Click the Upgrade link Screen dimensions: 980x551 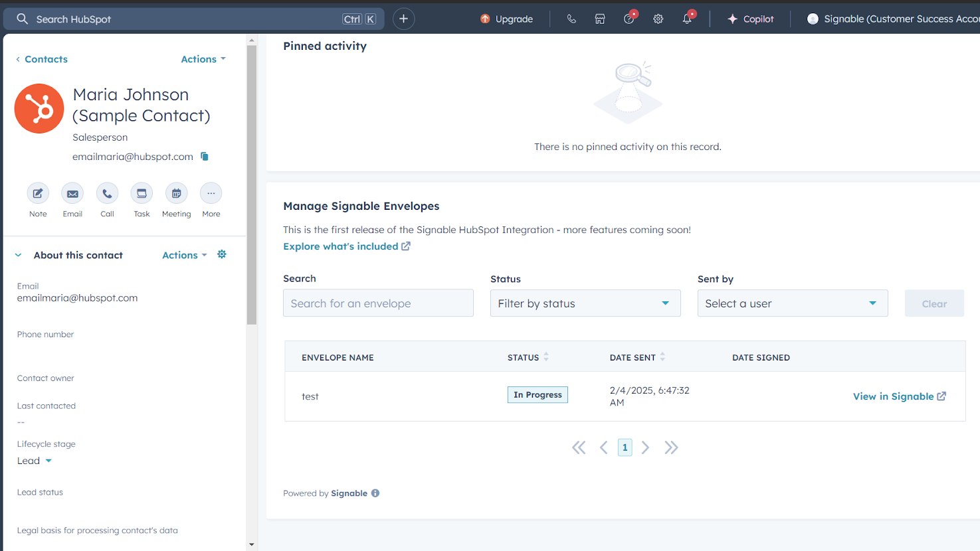(514, 19)
